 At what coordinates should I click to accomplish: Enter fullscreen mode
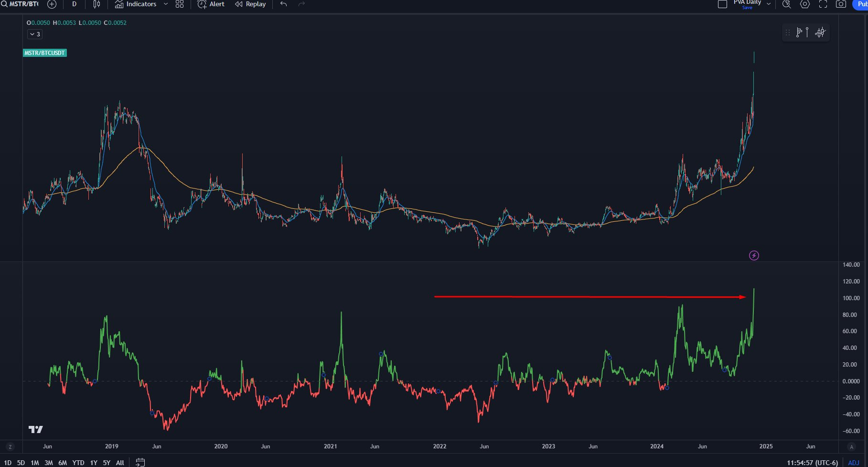tap(823, 4)
